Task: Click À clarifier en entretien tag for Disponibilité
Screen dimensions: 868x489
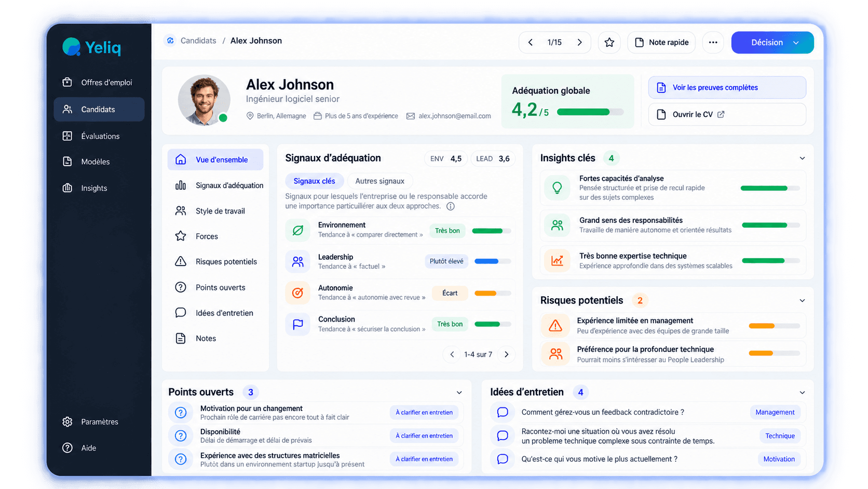Action: (424, 435)
